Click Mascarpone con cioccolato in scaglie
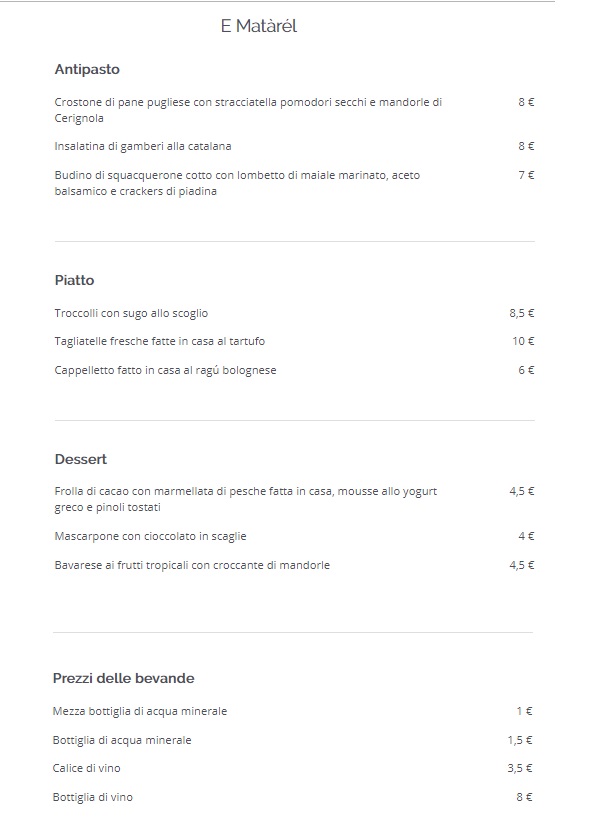Image resolution: width=609 pixels, height=827 pixels. [150, 536]
